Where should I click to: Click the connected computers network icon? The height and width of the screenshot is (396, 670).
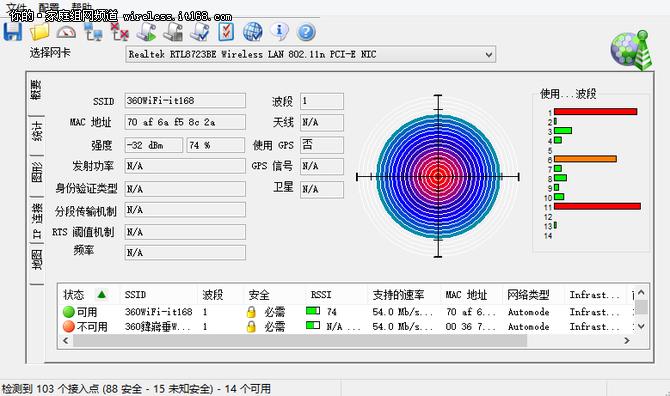pyautogui.click(x=93, y=32)
